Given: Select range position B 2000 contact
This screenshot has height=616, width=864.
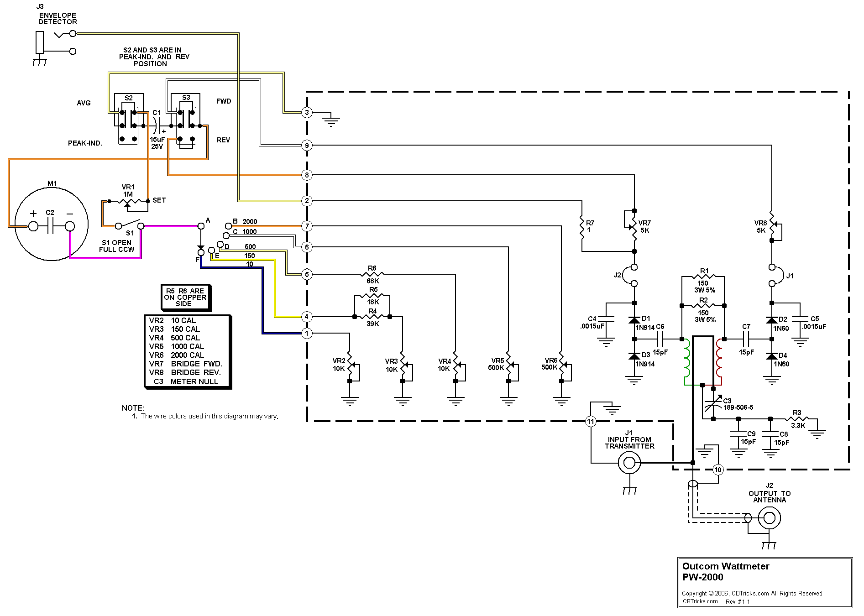Looking at the screenshot, I should pos(229,225).
